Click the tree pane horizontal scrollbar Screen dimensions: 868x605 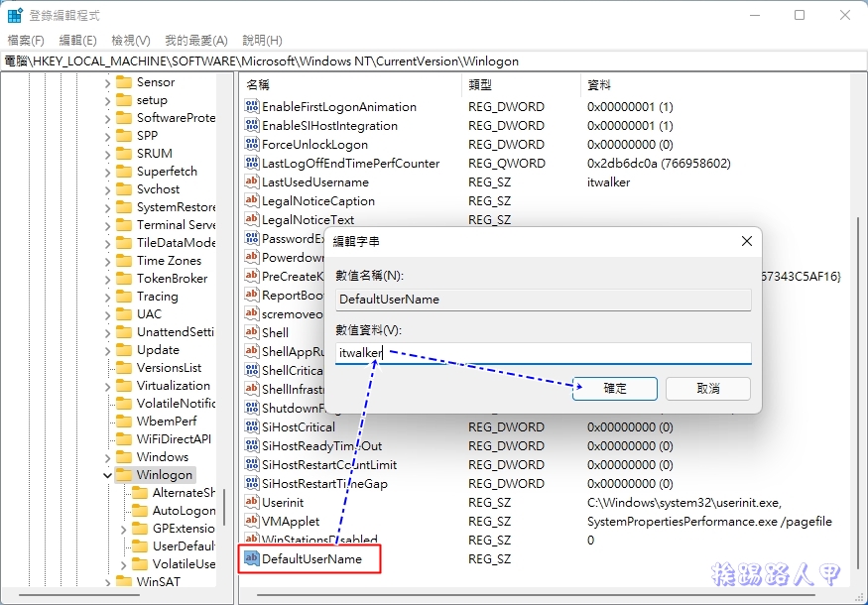79,596
